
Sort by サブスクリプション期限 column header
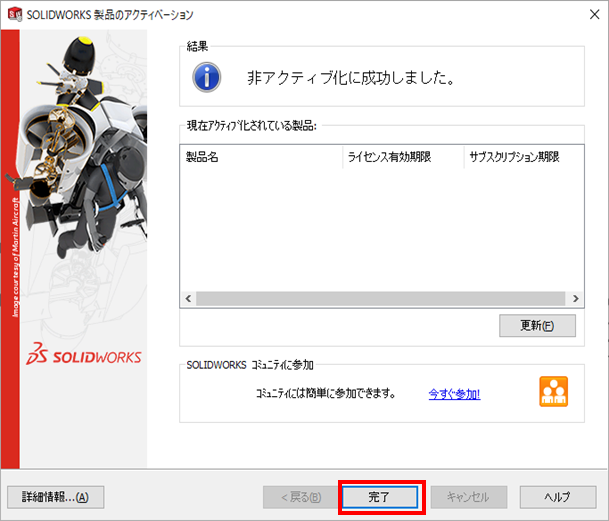(x=524, y=157)
